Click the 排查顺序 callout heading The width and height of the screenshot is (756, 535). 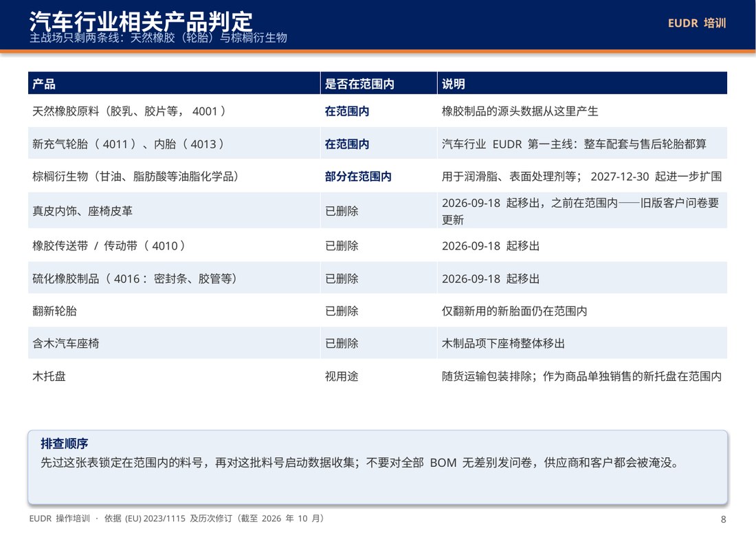click(x=64, y=444)
